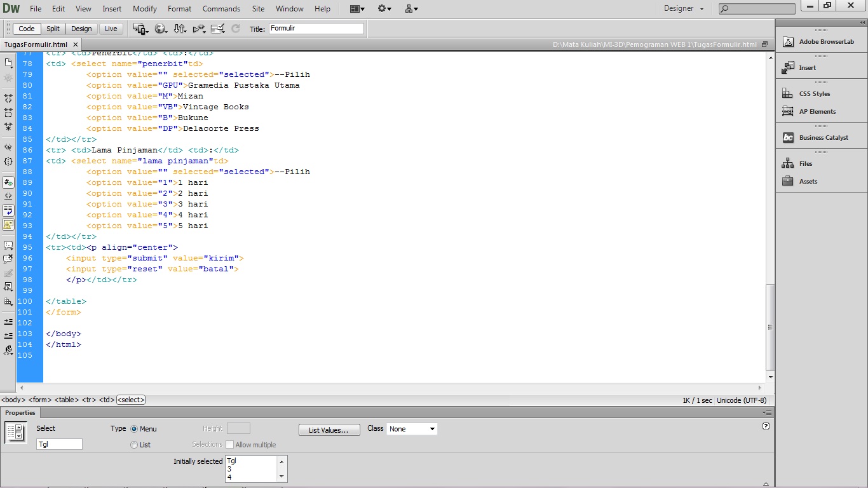This screenshot has width=868, height=488.
Task: Select the List type radio button
Action: [133, 445]
